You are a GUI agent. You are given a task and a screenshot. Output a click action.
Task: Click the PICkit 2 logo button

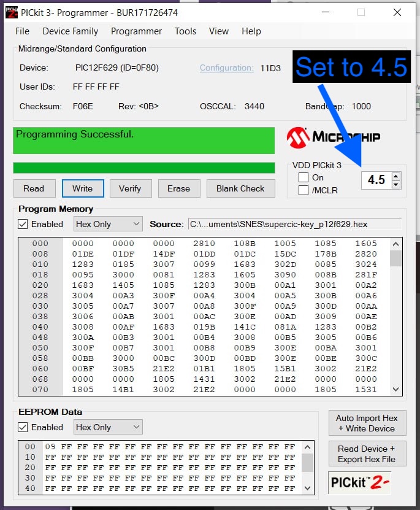coord(359,482)
